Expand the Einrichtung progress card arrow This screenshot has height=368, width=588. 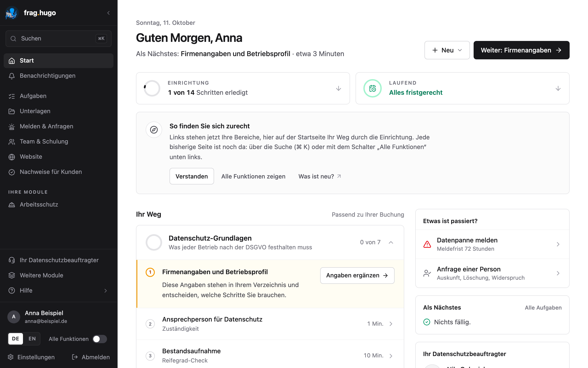click(x=338, y=88)
